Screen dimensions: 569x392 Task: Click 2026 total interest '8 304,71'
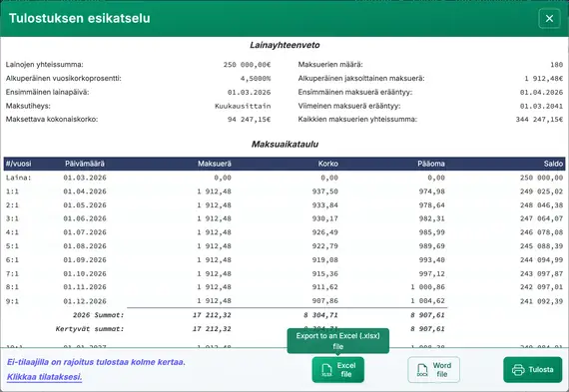(x=320, y=315)
